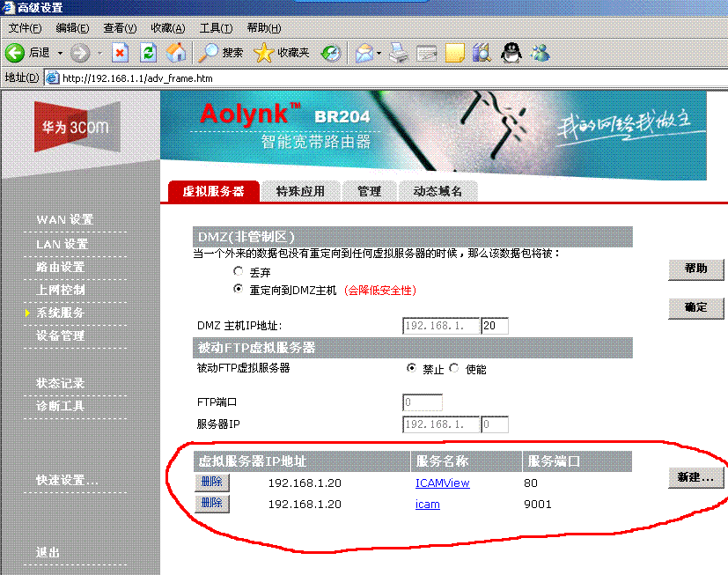Open the 帮助(H) menu
Image resolution: width=728 pixels, height=575 pixels.
pos(264,28)
